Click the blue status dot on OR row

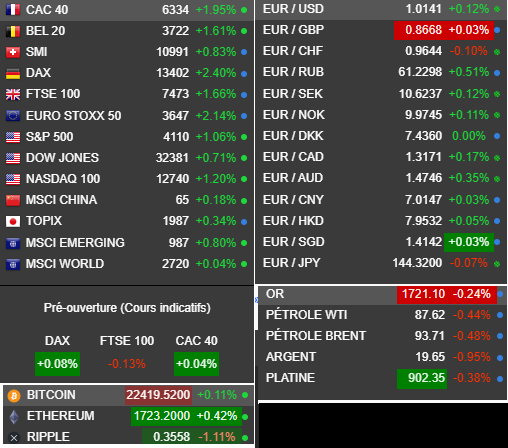click(x=500, y=294)
